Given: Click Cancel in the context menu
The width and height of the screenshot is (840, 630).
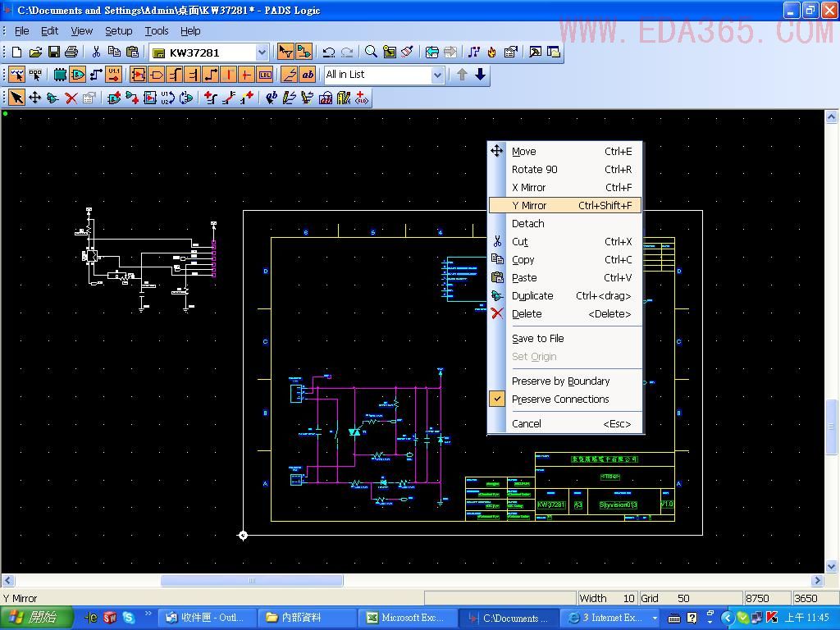Looking at the screenshot, I should pos(527,424).
